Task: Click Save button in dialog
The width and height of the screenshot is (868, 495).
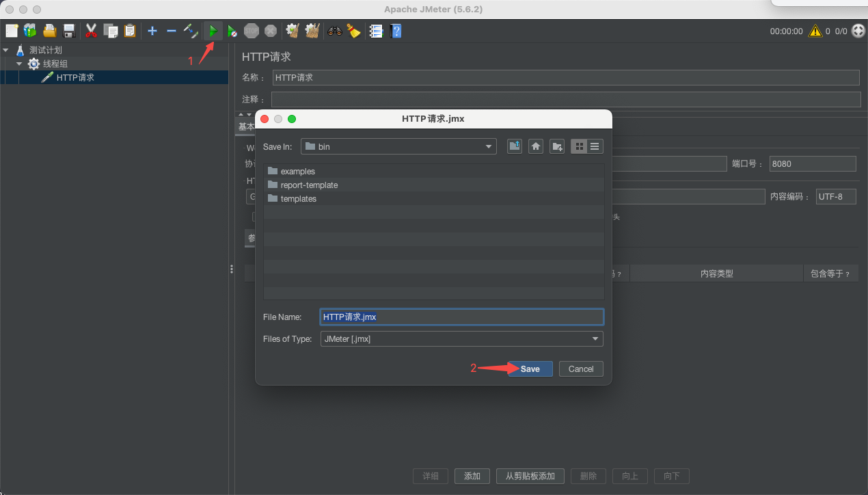Action: coord(530,369)
